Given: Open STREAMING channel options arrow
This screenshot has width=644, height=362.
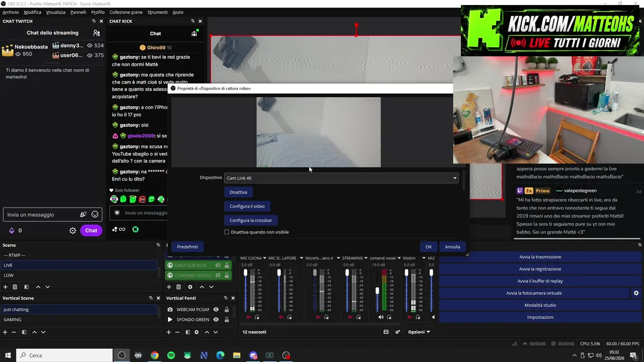Looking at the screenshot, I should pyautogui.click(x=366, y=258).
